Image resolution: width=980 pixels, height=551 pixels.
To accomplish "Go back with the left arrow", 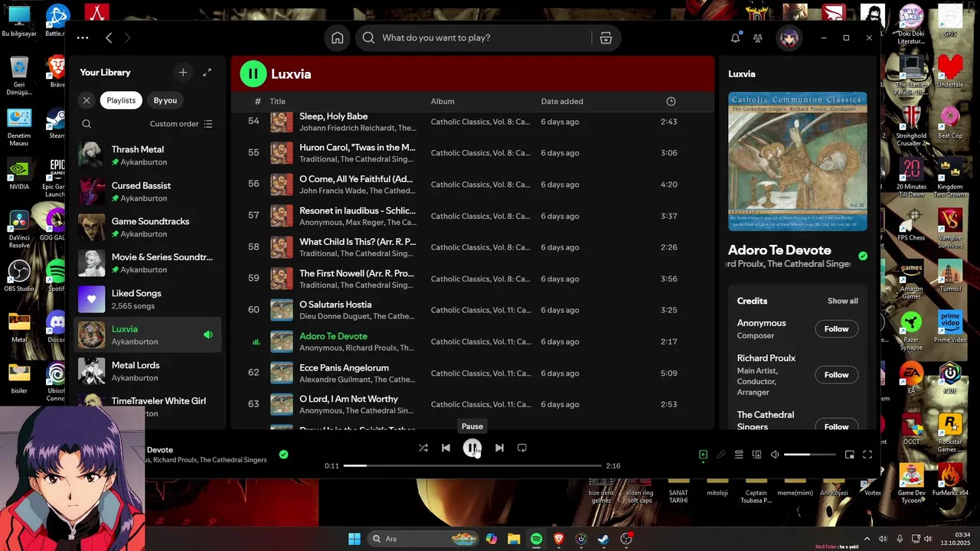I will pos(109,37).
